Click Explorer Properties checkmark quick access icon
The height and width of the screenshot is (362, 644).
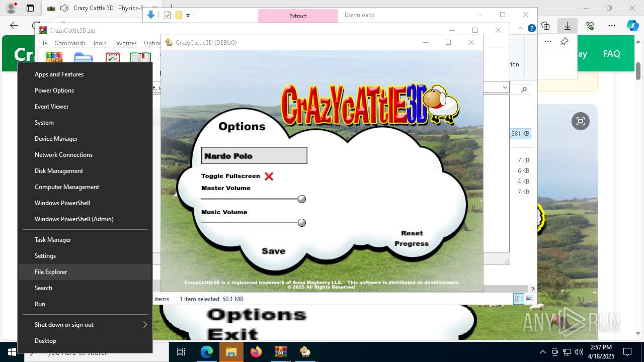[168, 15]
